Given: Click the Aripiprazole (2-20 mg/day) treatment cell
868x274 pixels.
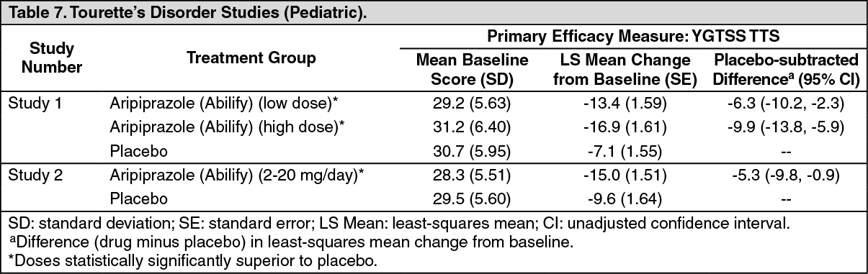Looking at the screenshot, I should click(x=238, y=176).
